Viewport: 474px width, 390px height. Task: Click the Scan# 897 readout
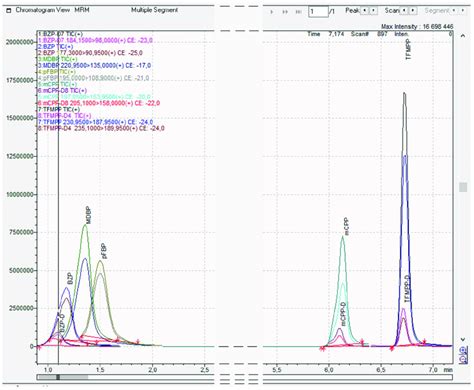click(369, 34)
